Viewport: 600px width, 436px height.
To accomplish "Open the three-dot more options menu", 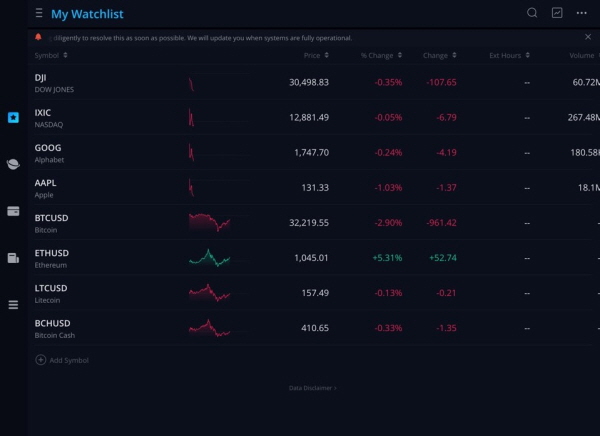I will 582,13.
